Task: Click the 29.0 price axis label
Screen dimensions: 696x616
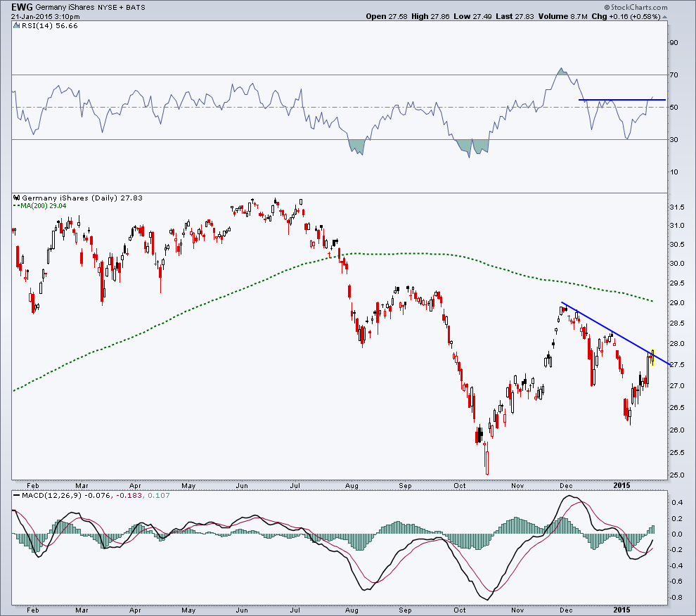Action: coord(677,303)
